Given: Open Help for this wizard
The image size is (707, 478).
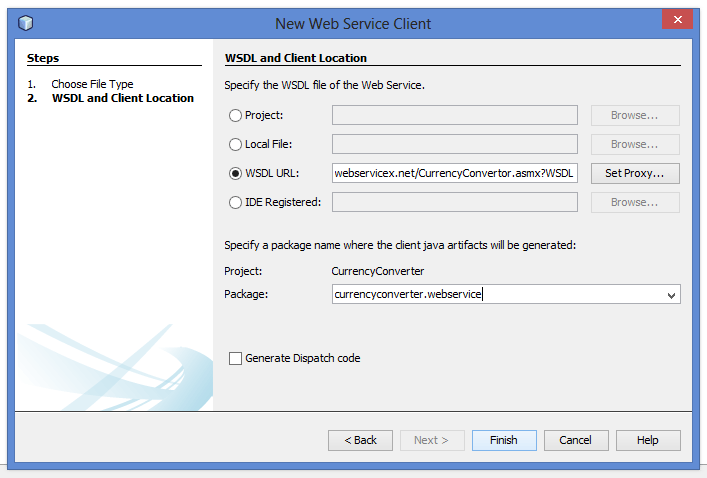Looking at the screenshot, I should (648, 440).
